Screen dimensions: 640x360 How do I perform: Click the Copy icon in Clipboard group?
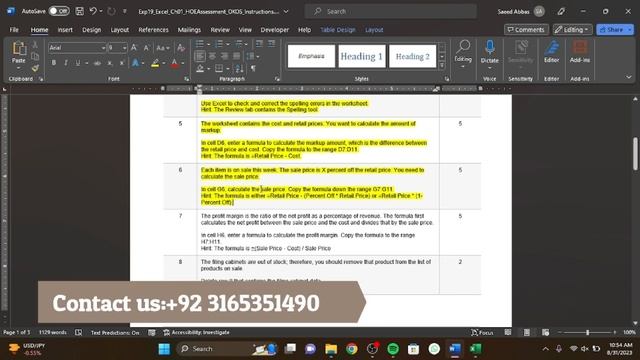[35, 56]
